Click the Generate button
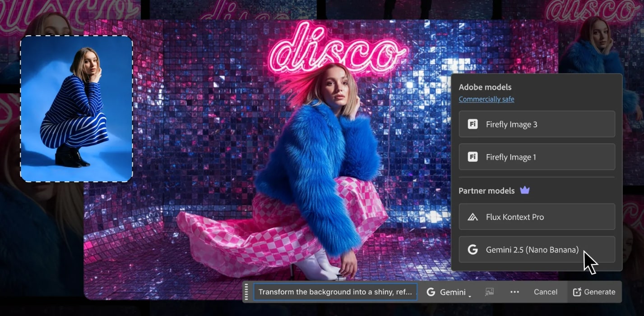Viewport: 644px width, 316px height. click(594, 292)
